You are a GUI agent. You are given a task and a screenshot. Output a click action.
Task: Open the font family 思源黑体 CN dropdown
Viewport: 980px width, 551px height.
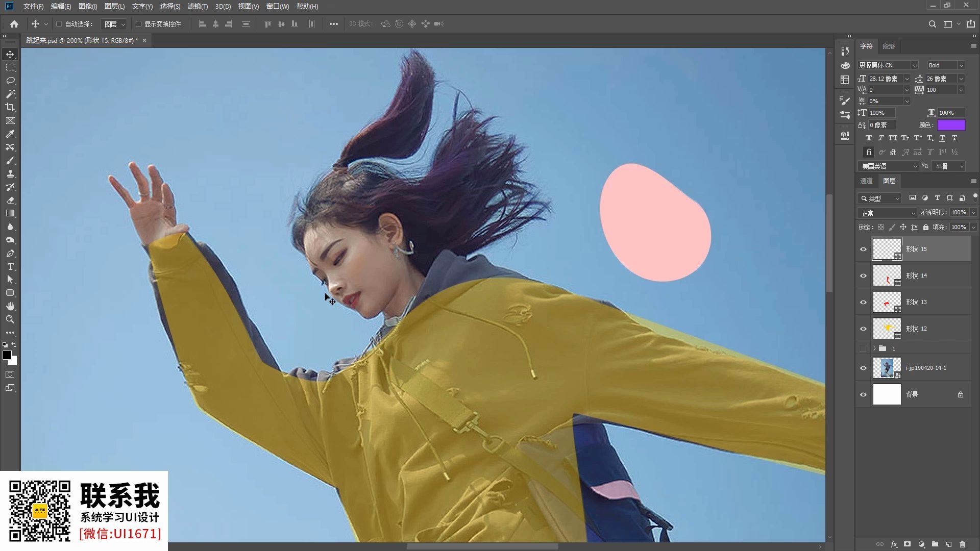click(x=914, y=65)
